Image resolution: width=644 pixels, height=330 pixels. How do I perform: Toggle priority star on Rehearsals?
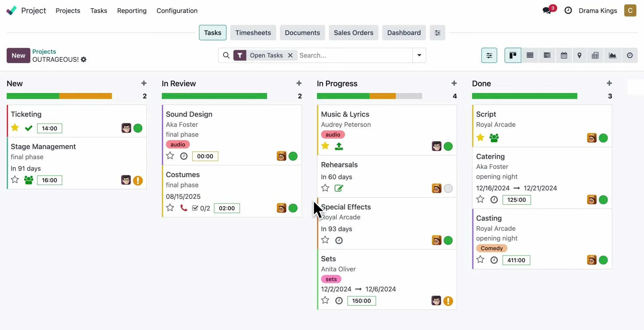click(x=325, y=188)
